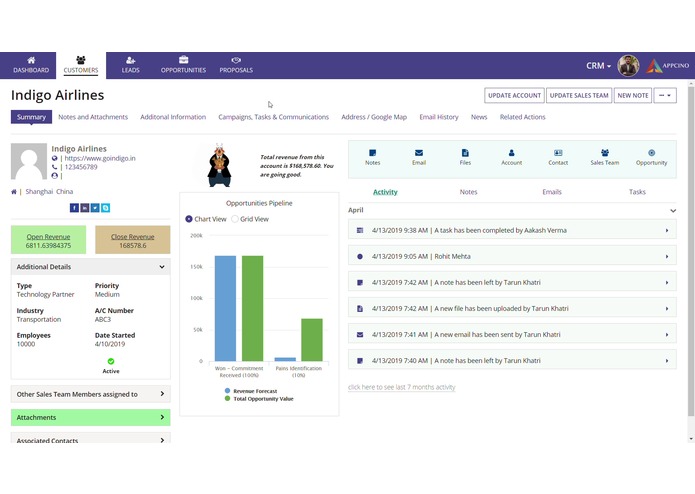Collapse the Additional Details section
Image resolution: width=695 pixels, height=494 pixels.
click(x=90, y=267)
